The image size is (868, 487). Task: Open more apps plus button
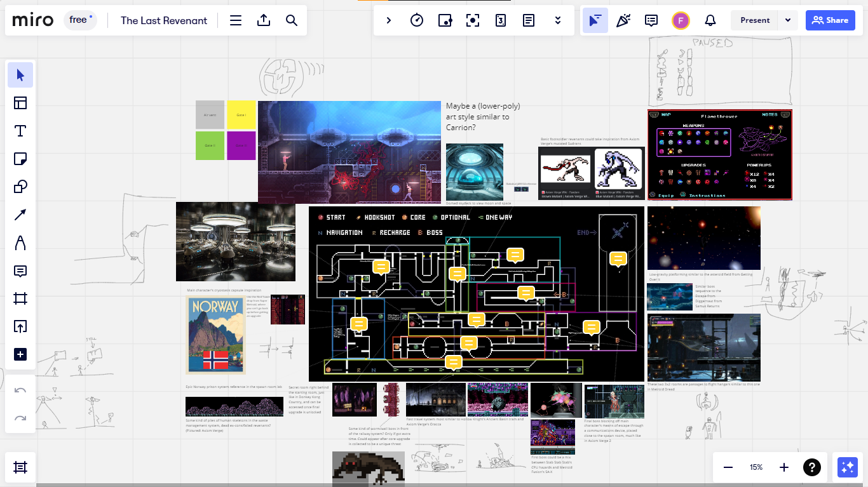click(20, 354)
